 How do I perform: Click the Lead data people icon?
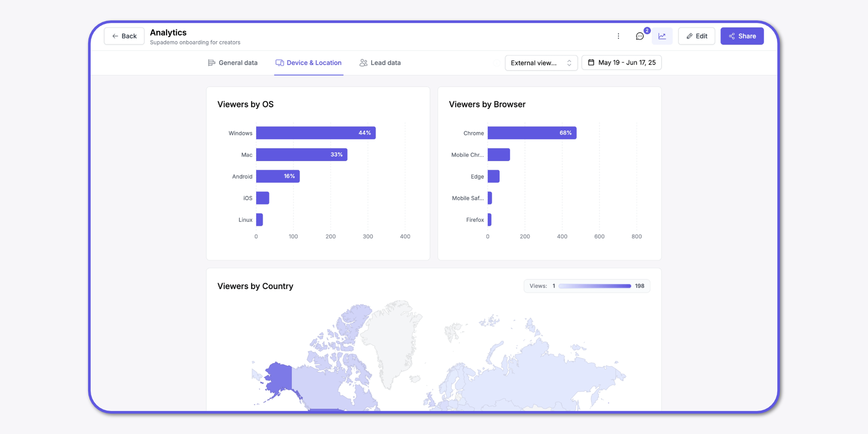pos(363,63)
